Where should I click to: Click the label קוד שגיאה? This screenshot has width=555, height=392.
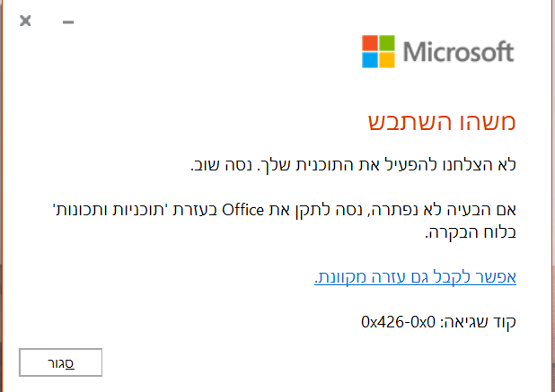click(478, 322)
